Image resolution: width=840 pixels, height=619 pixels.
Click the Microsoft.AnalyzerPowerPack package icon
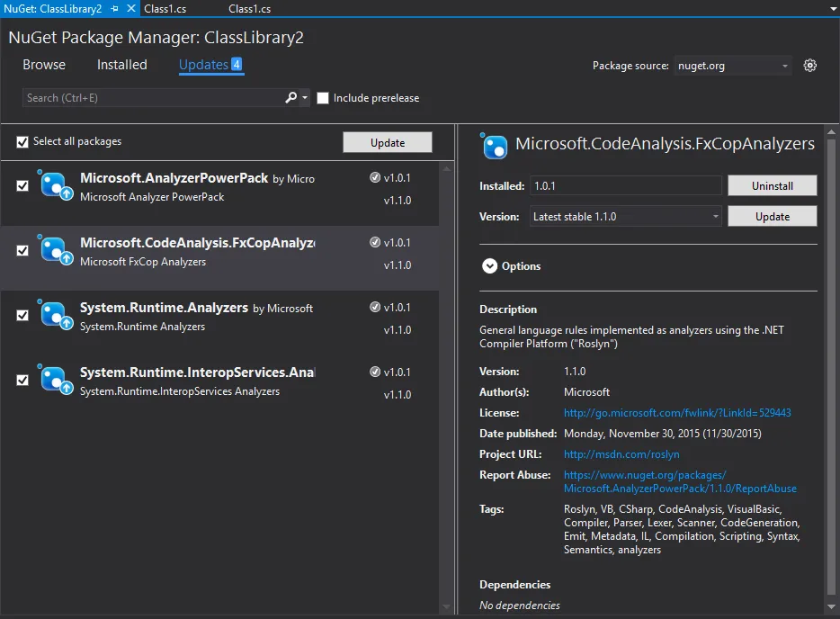(56, 185)
